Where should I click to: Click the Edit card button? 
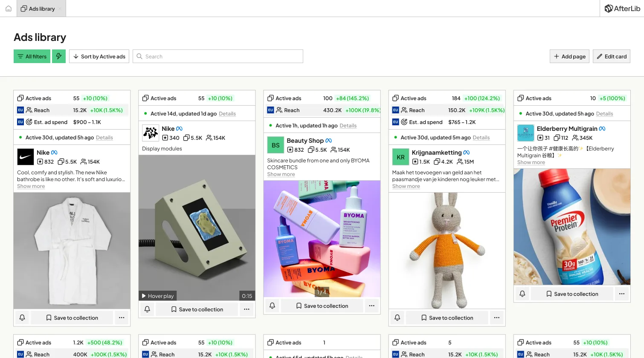click(x=611, y=56)
